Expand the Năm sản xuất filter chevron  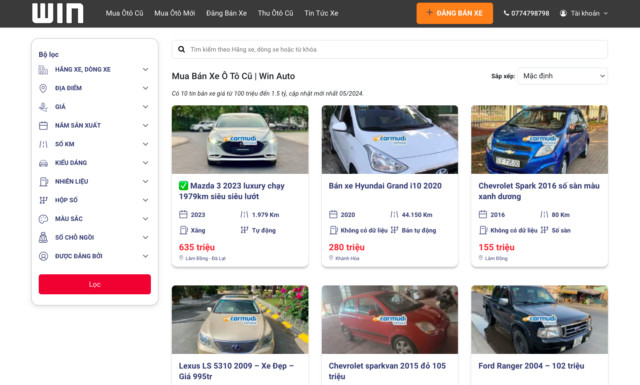click(x=145, y=125)
